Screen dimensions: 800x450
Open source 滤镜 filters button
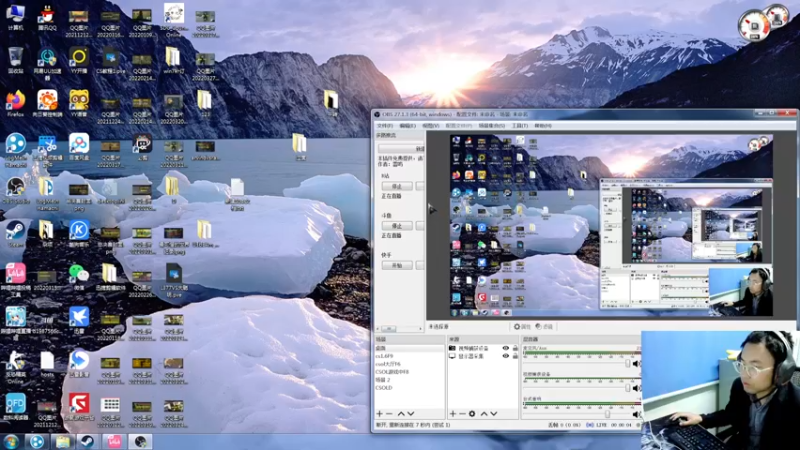pyautogui.click(x=544, y=327)
